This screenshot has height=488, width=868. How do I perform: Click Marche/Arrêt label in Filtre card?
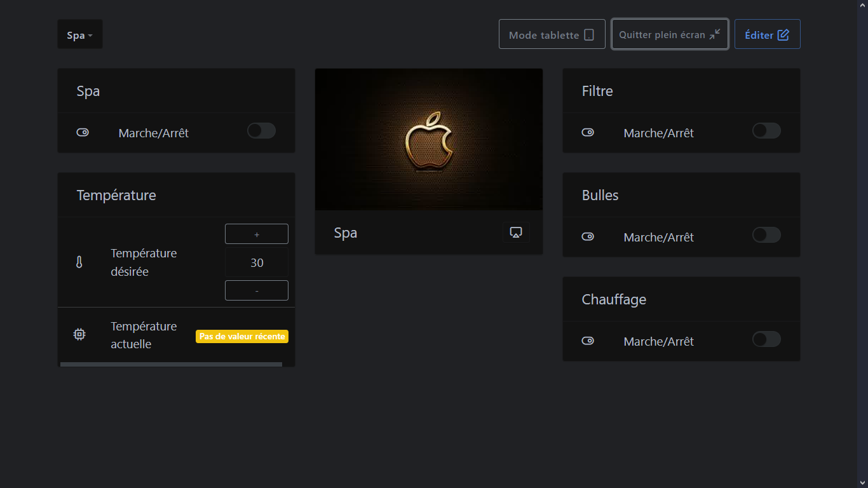[x=659, y=133]
